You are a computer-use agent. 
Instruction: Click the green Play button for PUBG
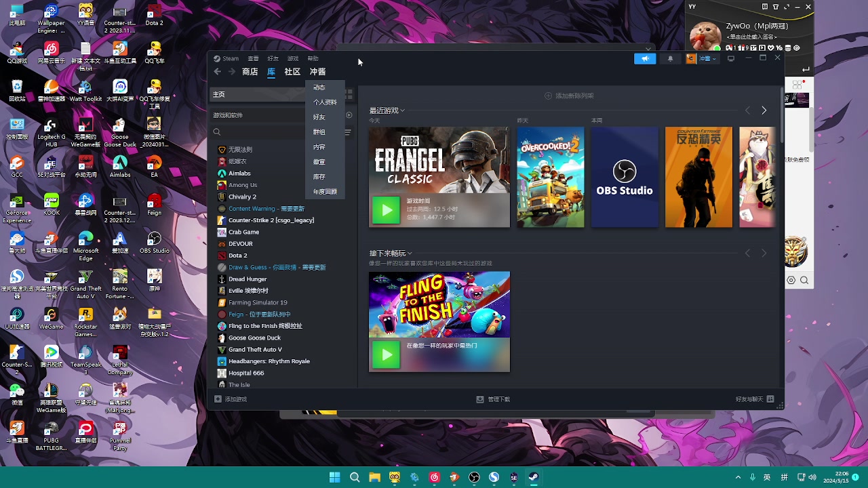[386, 210]
